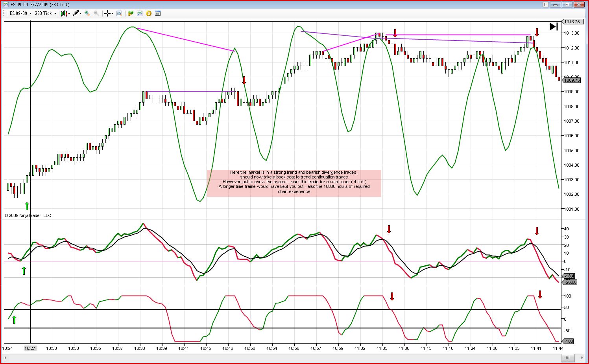Click the zoom frame toolbar icon

pyautogui.click(x=119, y=13)
